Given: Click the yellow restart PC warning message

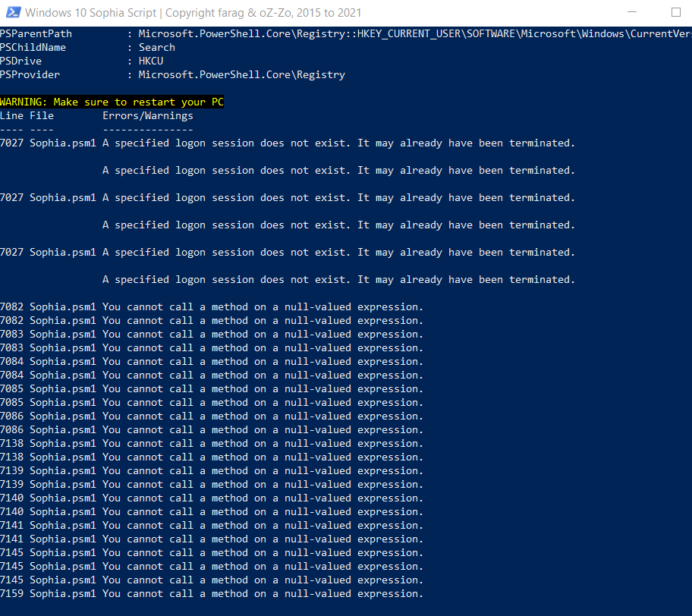Looking at the screenshot, I should point(112,102).
